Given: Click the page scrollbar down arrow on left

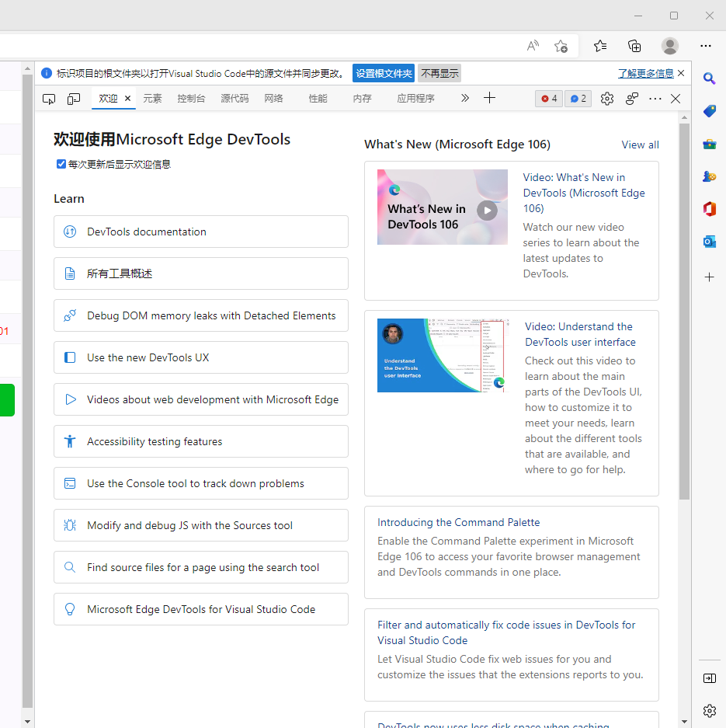Looking at the screenshot, I should pos(27,722).
